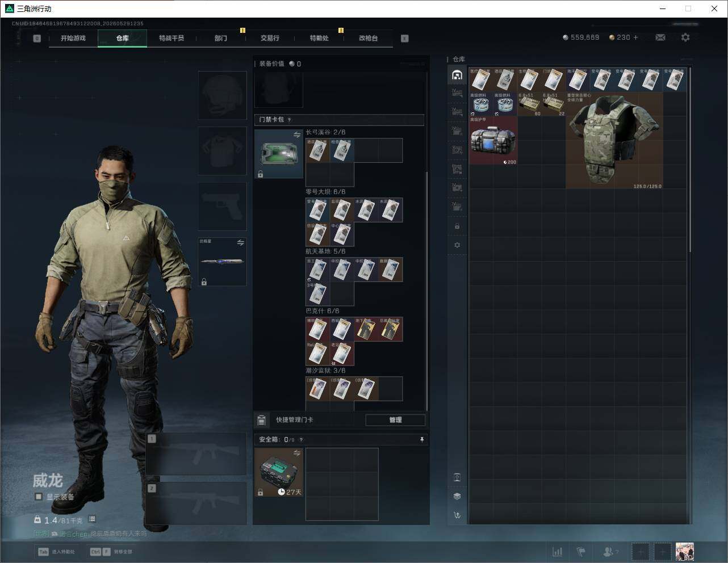Select first keycard under 潮汐监狱
The height and width of the screenshot is (563, 728).
tap(318, 389)
